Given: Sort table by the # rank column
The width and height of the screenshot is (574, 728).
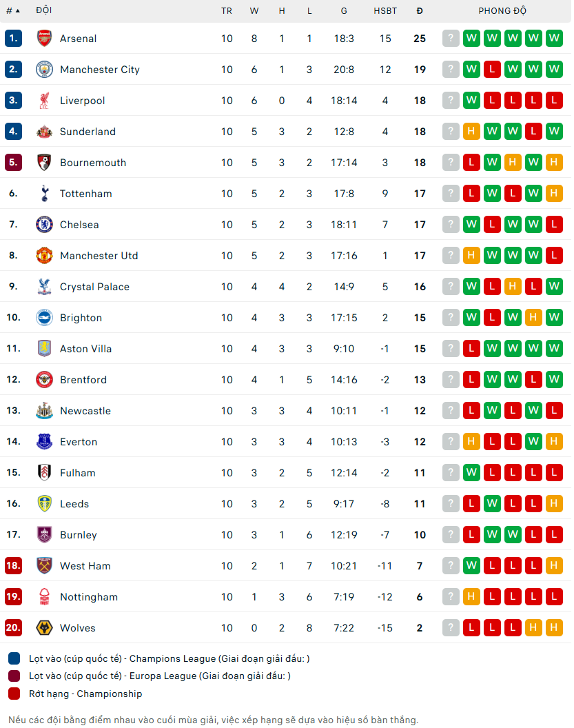Looking at the screenshot, I should (x=13, y=11).
